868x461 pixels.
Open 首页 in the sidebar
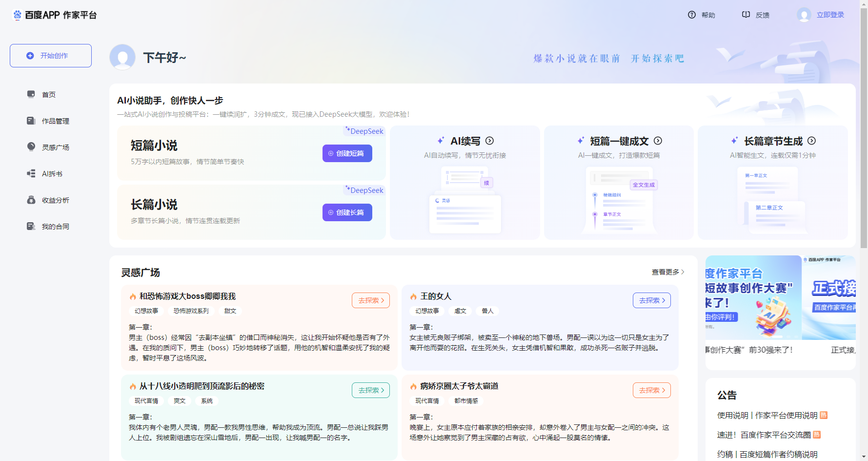[x=49, y=95]
